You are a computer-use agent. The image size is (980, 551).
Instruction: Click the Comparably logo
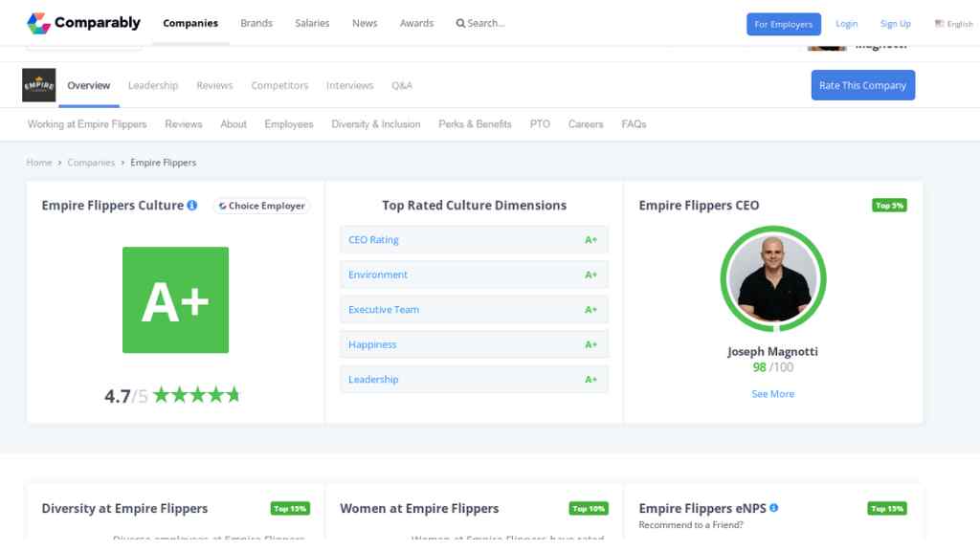click(x=84, y=23)
